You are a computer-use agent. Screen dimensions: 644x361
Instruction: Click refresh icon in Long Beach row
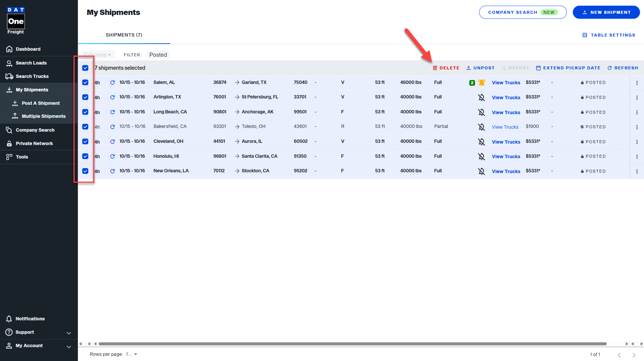[x=112, y=112]
